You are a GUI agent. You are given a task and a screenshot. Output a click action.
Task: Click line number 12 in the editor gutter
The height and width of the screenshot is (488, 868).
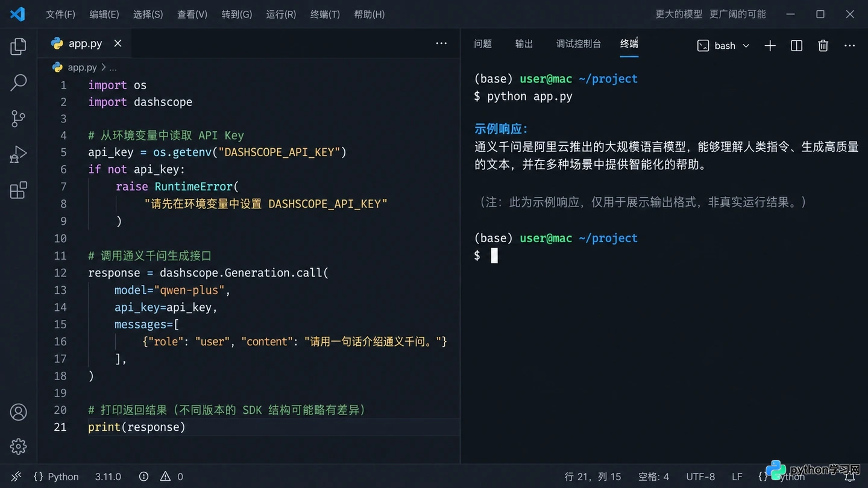tap(60, 273)
